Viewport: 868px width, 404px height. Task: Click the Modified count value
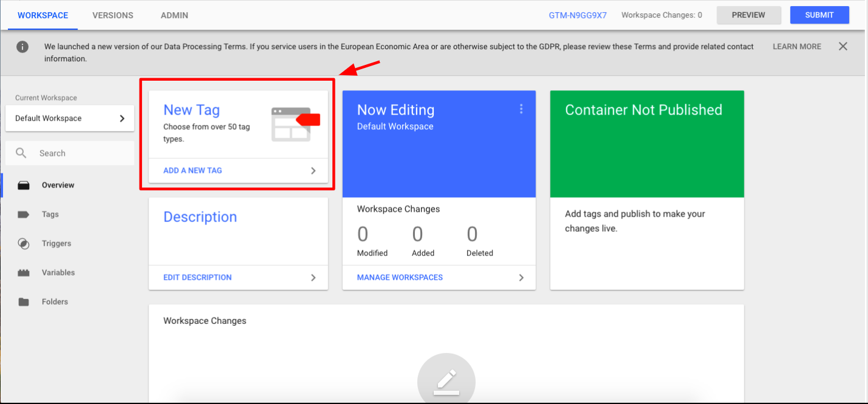tap(363, 234)
